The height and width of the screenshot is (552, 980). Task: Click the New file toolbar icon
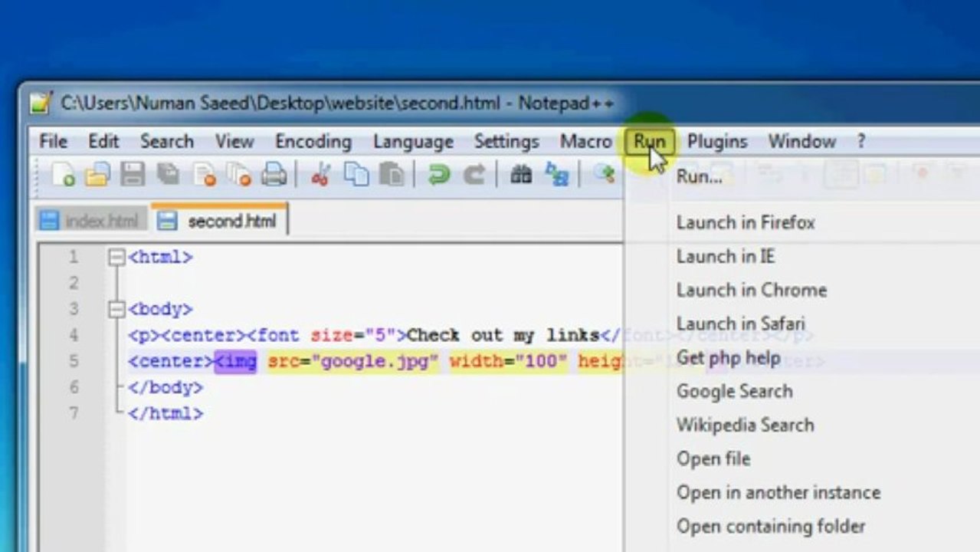64,175
